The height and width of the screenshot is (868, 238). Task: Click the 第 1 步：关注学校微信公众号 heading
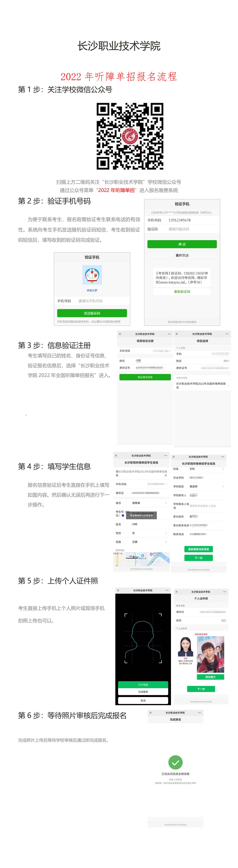65,90
